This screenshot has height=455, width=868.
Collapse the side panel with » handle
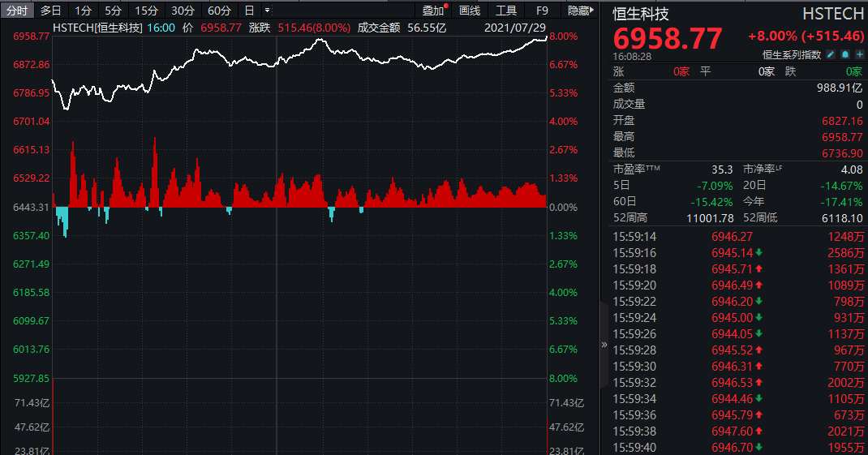pyautogui.click(x=604, y=345)
